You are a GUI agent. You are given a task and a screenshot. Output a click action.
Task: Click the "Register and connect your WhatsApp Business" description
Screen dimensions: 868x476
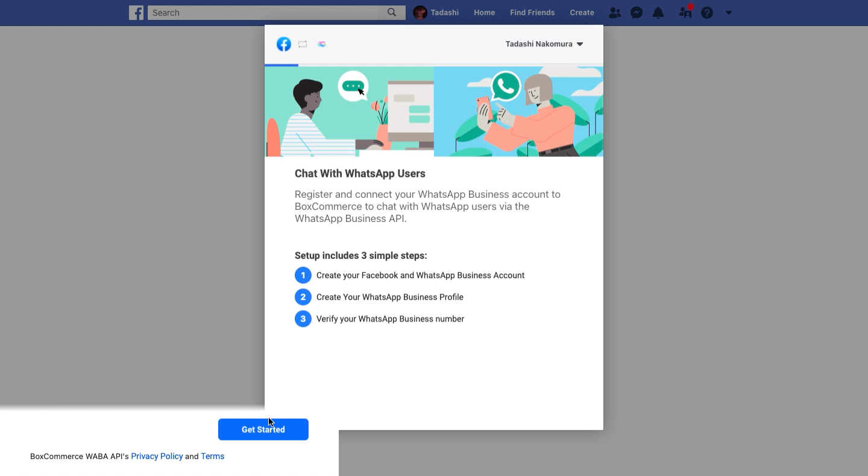point(427,206)
